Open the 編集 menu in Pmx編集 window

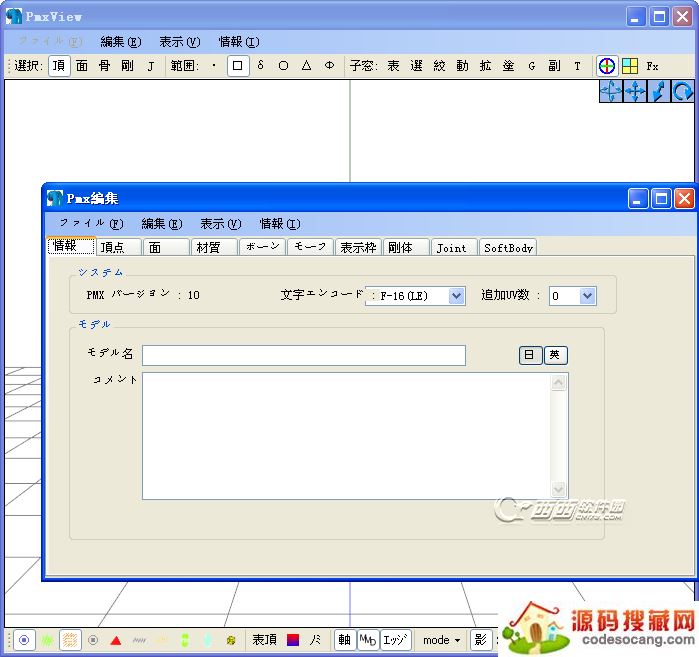(161, 224)
